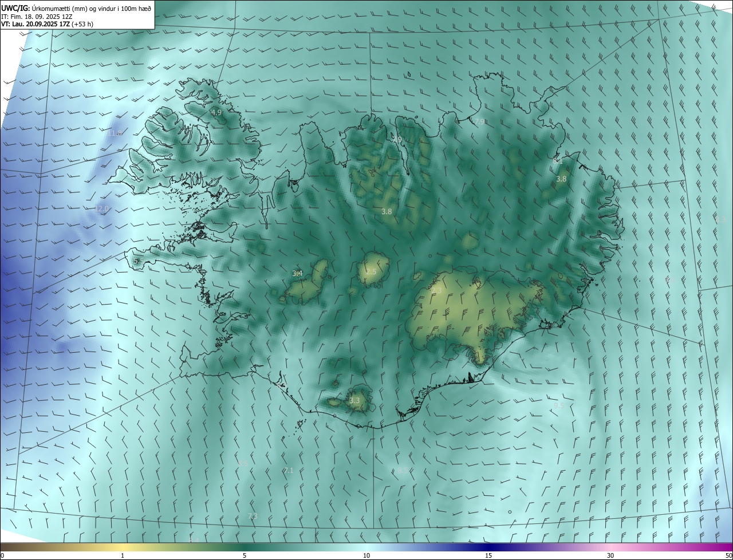Click the colorbar tick label 10
Image resolution: width=733 pixels, height=560 pixels.
coord(366,555)
